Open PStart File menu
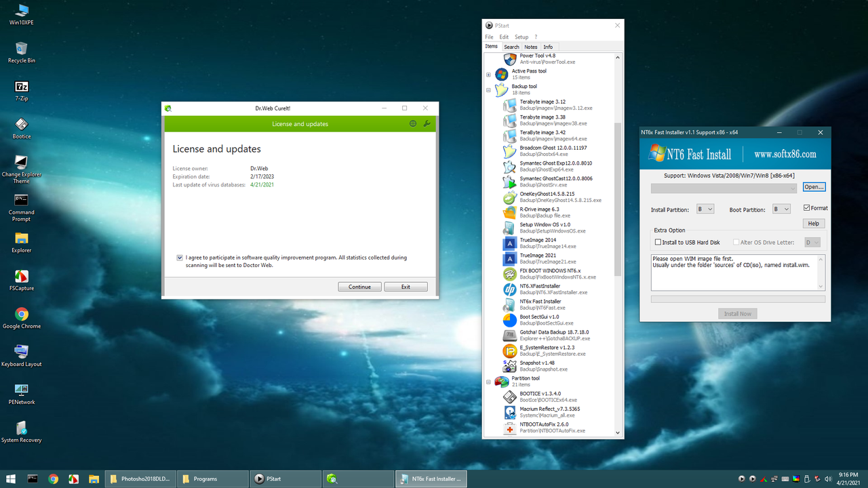This screenshot has height=488, width=868. [x=489, y=37]
